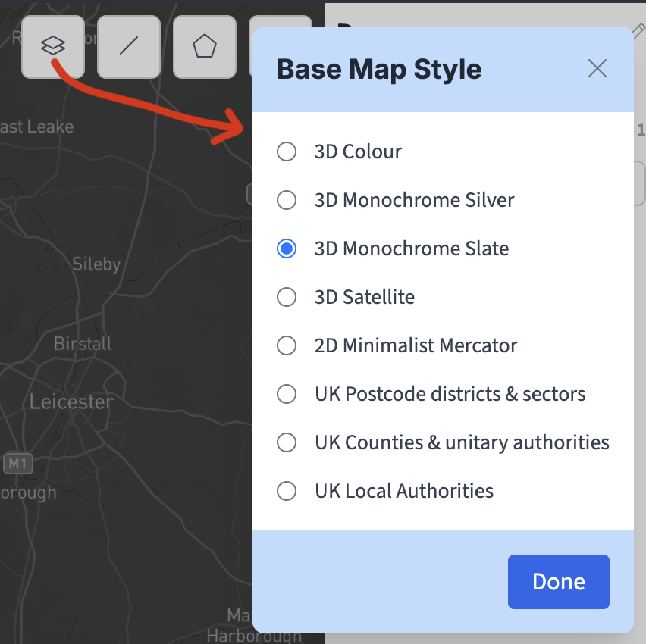The width and height of the screenshot is (646, 644).
Task: Click the slash line tool button
Action: pos(128,46)
